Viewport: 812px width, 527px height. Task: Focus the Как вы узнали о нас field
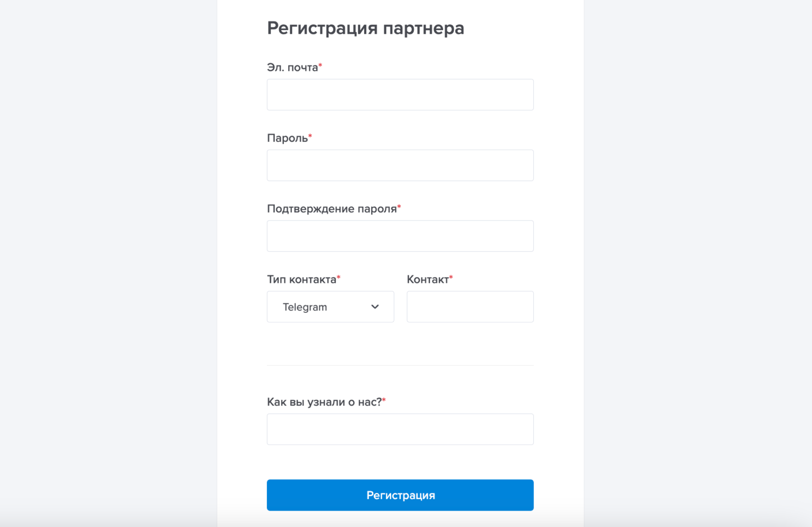pos(400,429)
